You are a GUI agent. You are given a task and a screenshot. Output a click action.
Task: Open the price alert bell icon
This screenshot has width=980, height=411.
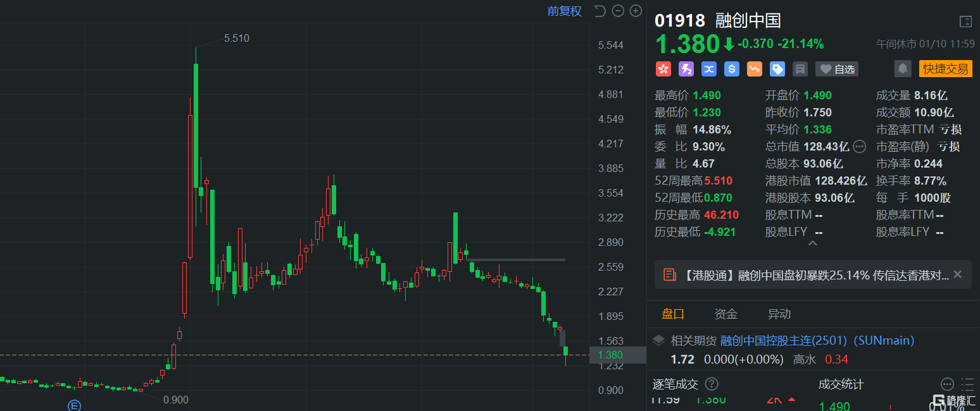coord(903,69)
